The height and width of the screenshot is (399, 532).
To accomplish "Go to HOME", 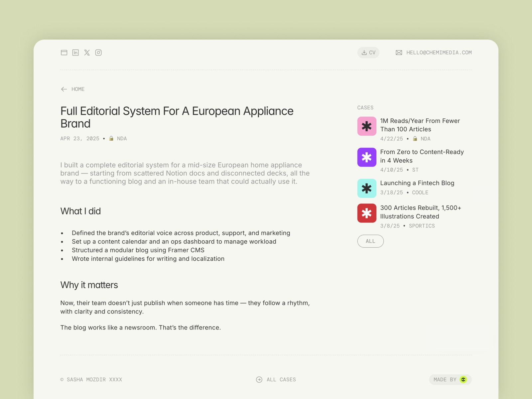I will (x=78, y=89).
